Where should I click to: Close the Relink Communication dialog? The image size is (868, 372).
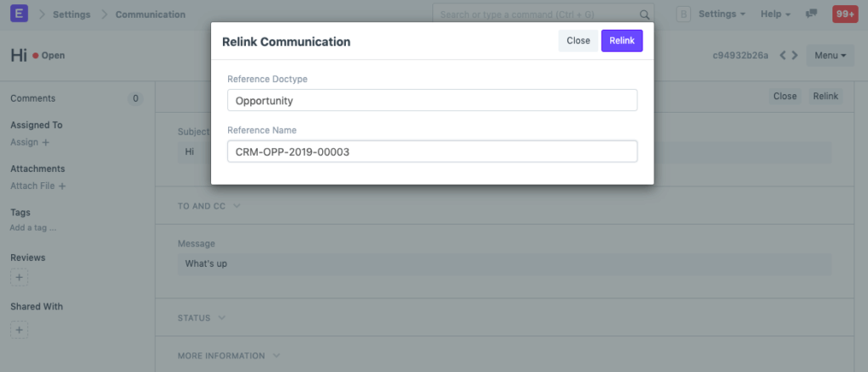point(578,41)
